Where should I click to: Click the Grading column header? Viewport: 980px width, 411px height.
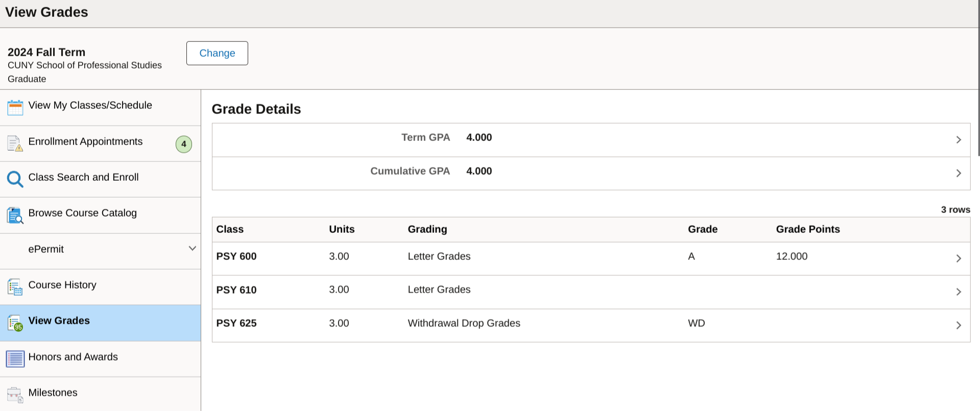(x=427, y=229)
